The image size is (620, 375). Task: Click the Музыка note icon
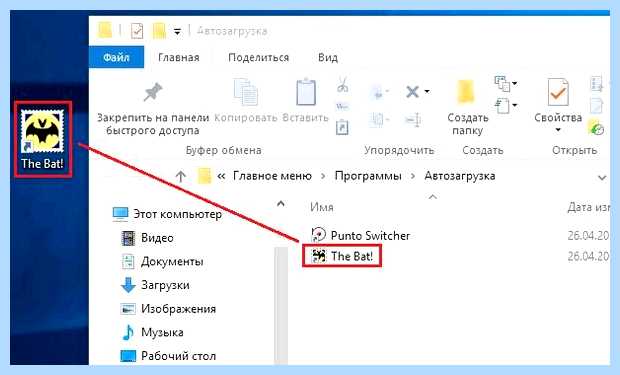(x=128, y=332)
